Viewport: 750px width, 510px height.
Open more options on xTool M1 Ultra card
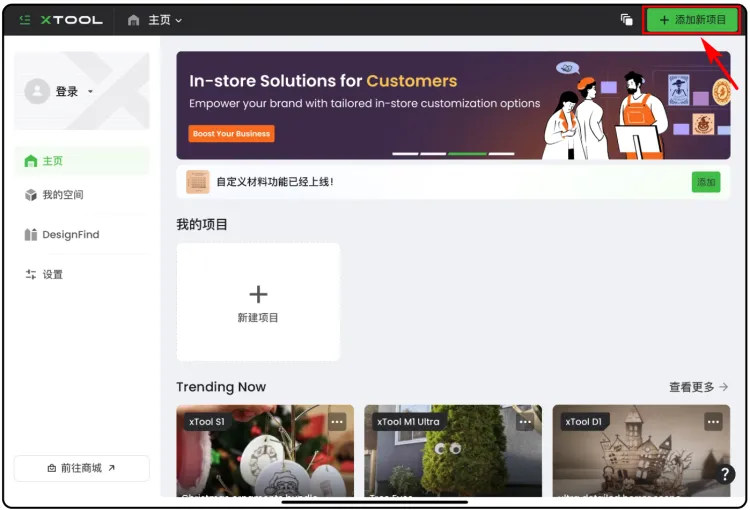tap(525, 422)
